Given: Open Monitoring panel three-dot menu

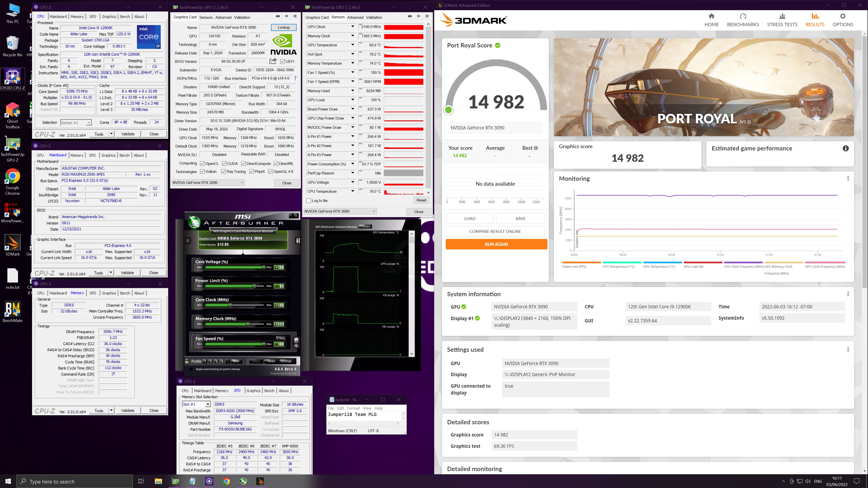Looking at the screenshot, I should [x=848, y=178].
